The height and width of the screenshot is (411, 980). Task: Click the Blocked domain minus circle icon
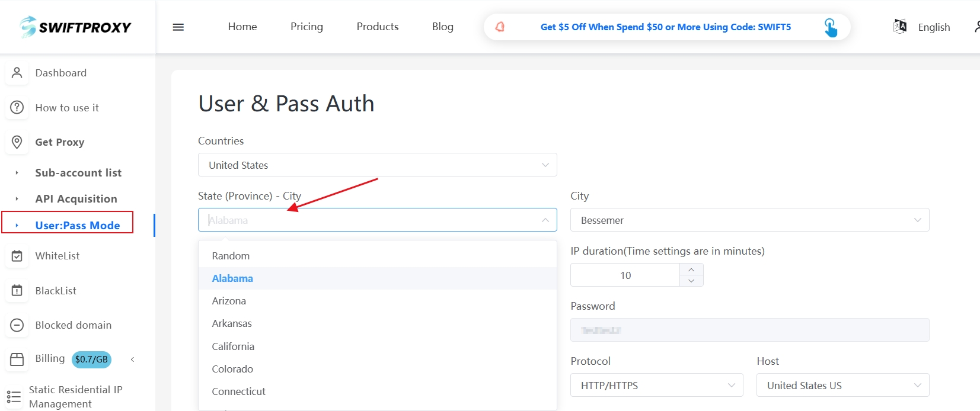(17, 325)
